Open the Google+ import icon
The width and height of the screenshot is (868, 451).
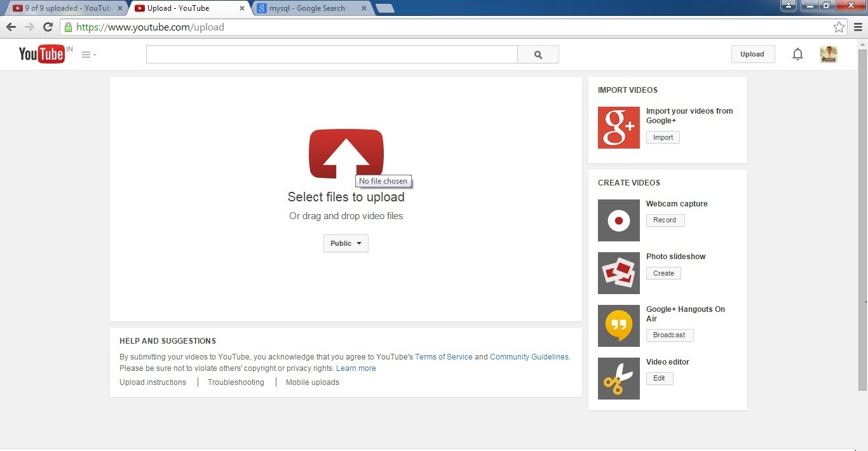pyautogui.click(x=618, y=128)
